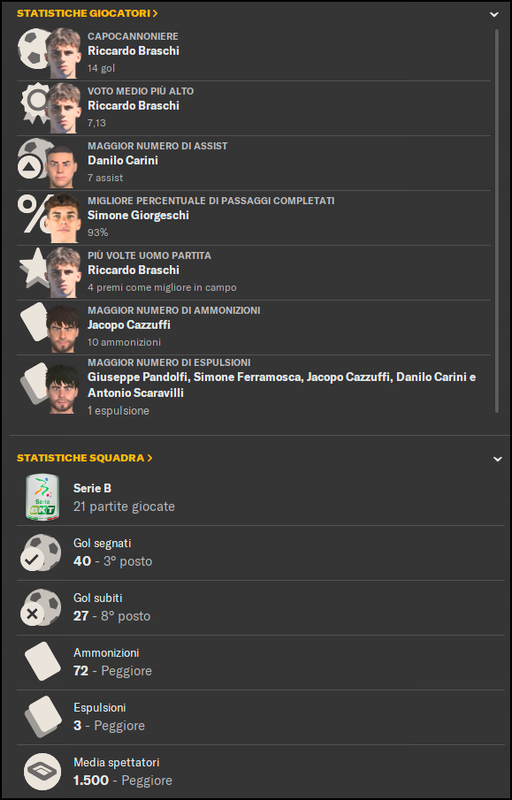Open the Statistiche Giocatori section link

[x=87, y=14]
